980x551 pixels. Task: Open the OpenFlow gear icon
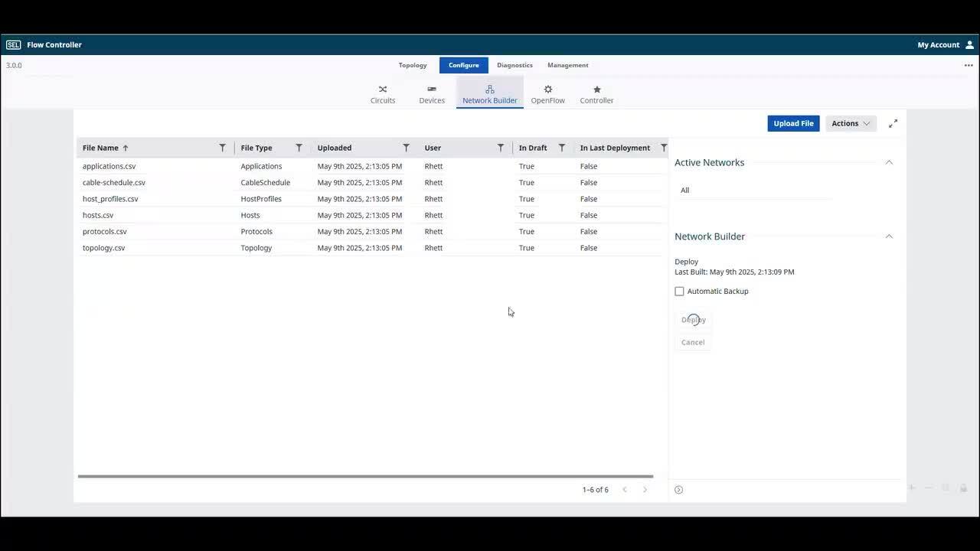tap(547, 90)
